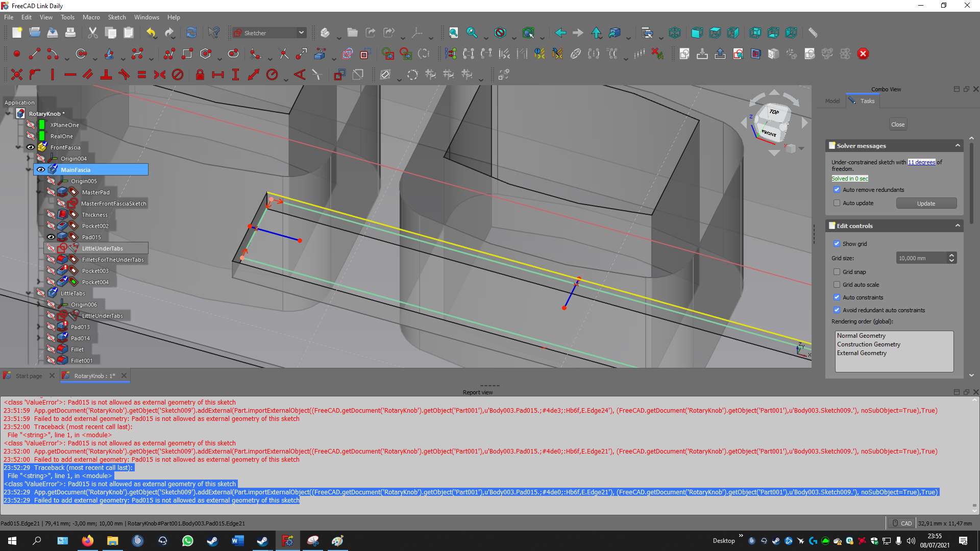Expand the Pocket004 tree node
Image resolution: width=980 pixels, height=551 pixels.
pyautogui.click(x=39, y=282)
